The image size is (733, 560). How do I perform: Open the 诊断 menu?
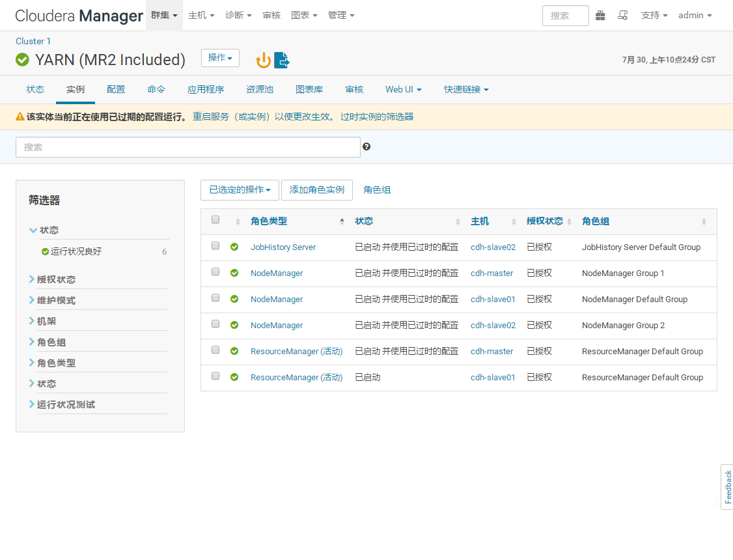pos(238,16)
